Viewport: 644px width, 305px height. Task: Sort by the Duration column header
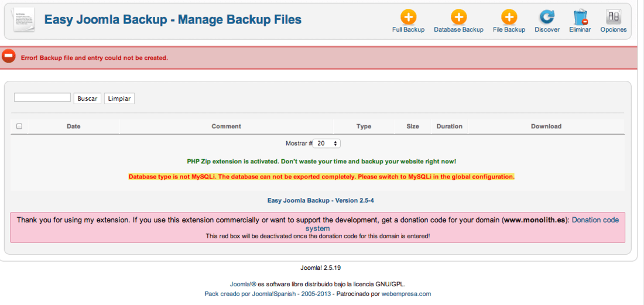[x=449, y=126]
